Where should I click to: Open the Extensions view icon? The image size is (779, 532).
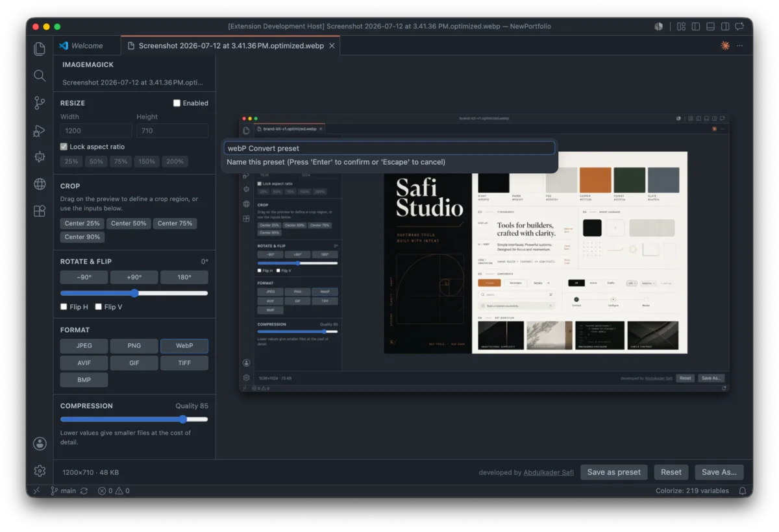coord(40,211)
